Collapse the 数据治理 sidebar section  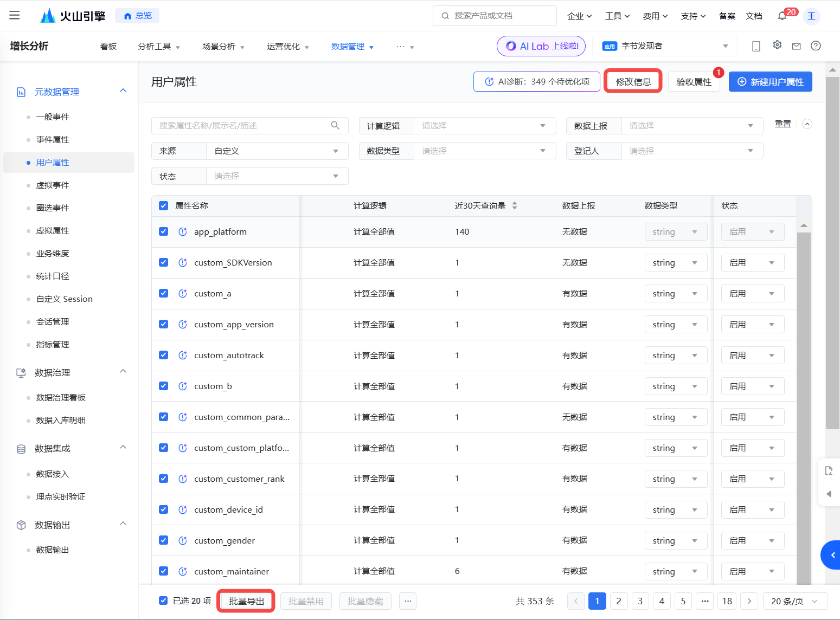point(123,372)
